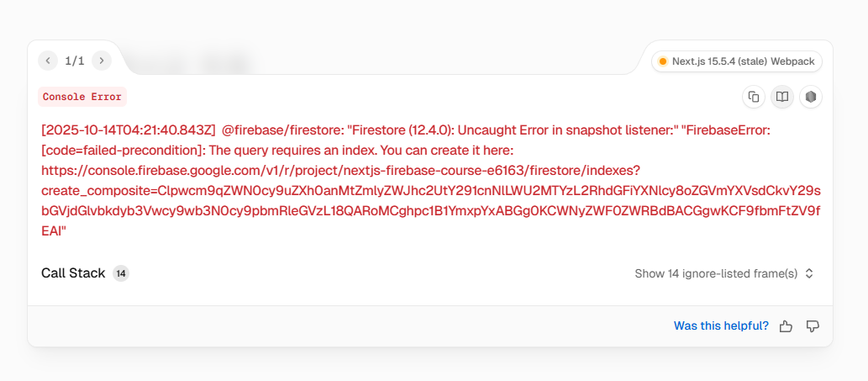Click the Next.js 15.5.4 (stale) version badge
The height and width of the screenshot is (381, 868).
tap(736, 61)
